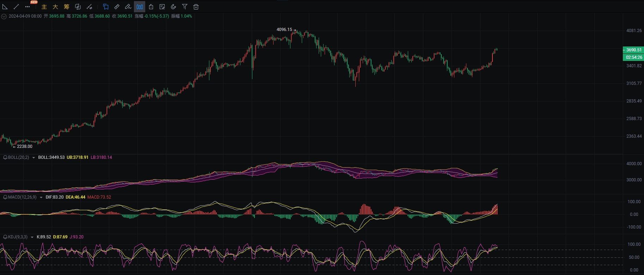
Task: Toggle the KDJ(9,3,3) alert bell
Action: (5, 237)
